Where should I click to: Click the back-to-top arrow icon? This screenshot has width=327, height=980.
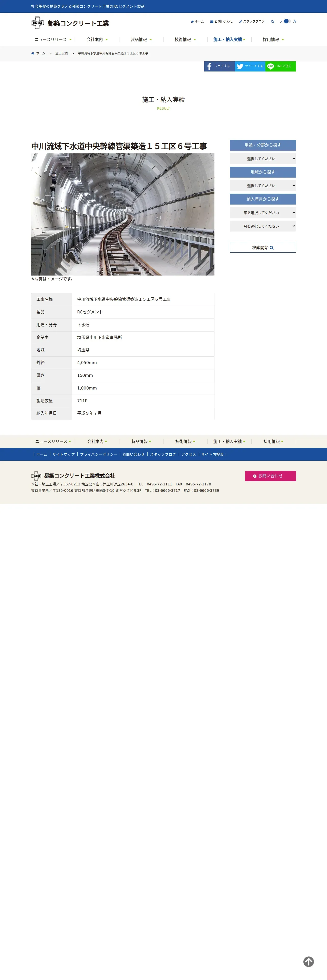pyautogui.click(x=309, y=962)
